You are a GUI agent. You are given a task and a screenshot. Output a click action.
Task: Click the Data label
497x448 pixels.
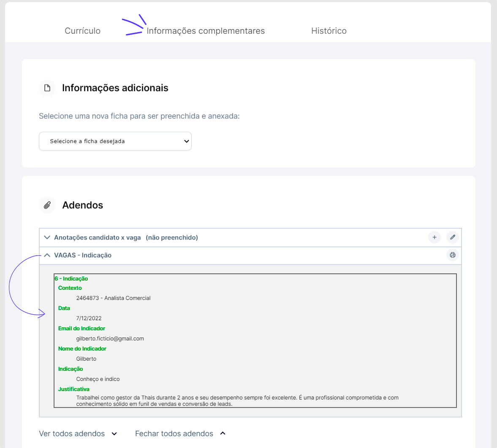click(x=64, y=308)
